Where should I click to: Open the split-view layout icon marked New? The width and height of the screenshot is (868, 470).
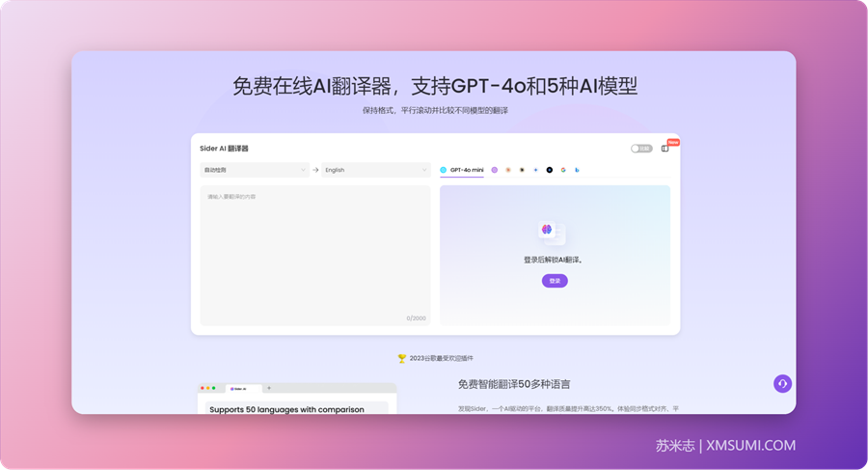pyautogui.click(x=665, y=149)
